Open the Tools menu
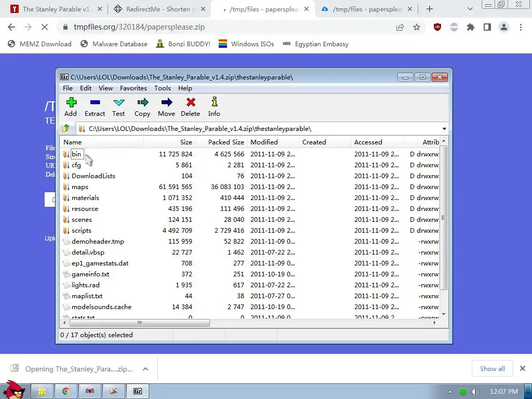 pos(163,88)
